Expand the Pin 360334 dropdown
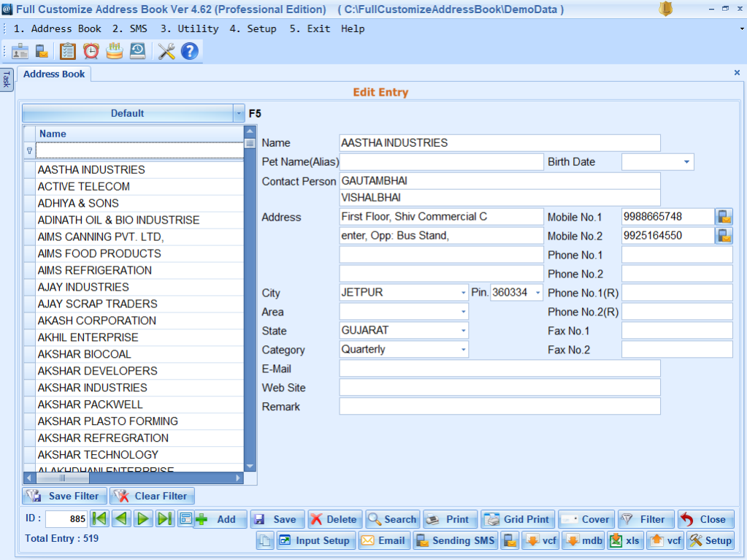 pos(538,292)
